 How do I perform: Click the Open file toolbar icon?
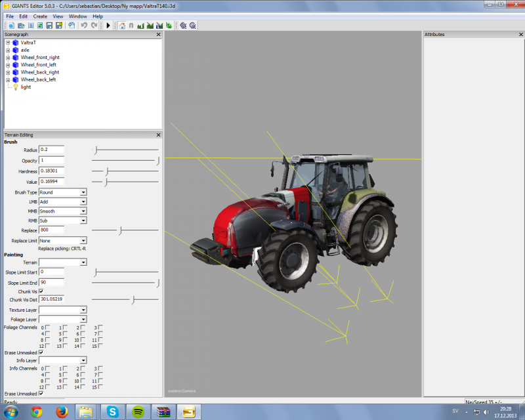click(x=21, y=26)
